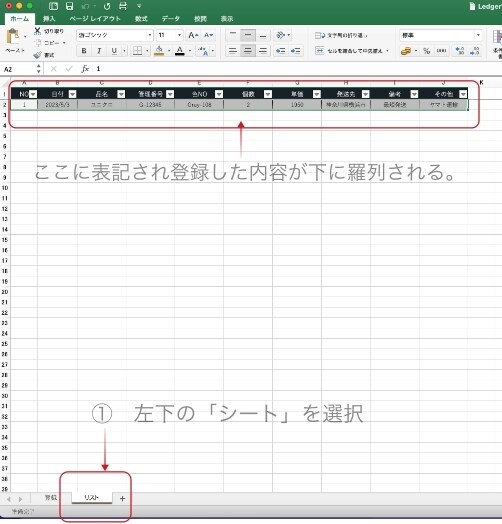Switch to the ページレイアウト ribbon tab

click(95, 19)
